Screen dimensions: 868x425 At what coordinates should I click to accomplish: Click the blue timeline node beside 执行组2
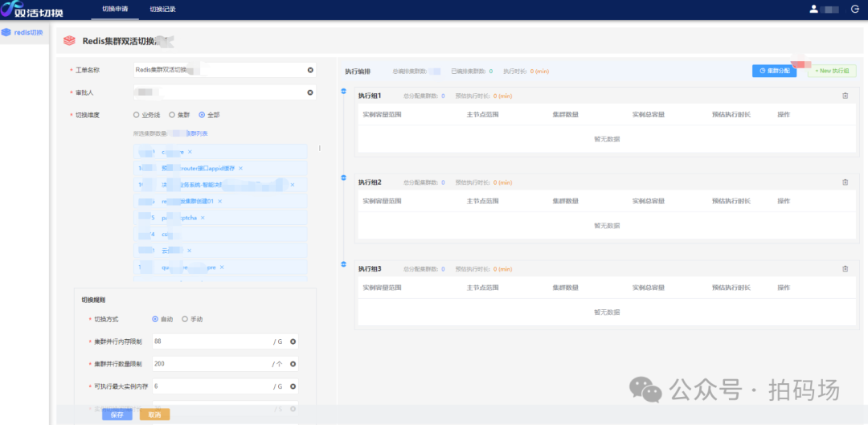coord(344,178)
